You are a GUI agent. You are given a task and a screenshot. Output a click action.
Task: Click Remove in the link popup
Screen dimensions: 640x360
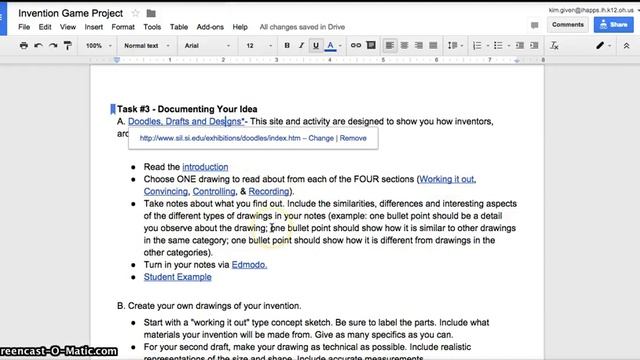point(353,138)
